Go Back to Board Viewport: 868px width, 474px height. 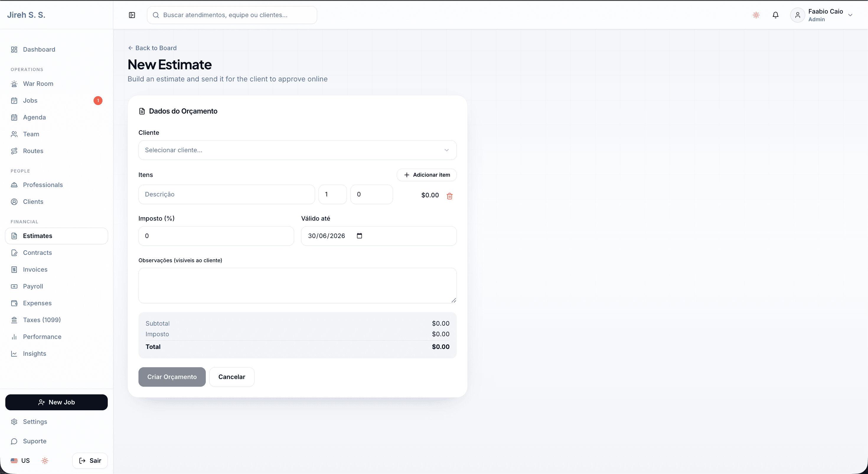tap(152, 48)
